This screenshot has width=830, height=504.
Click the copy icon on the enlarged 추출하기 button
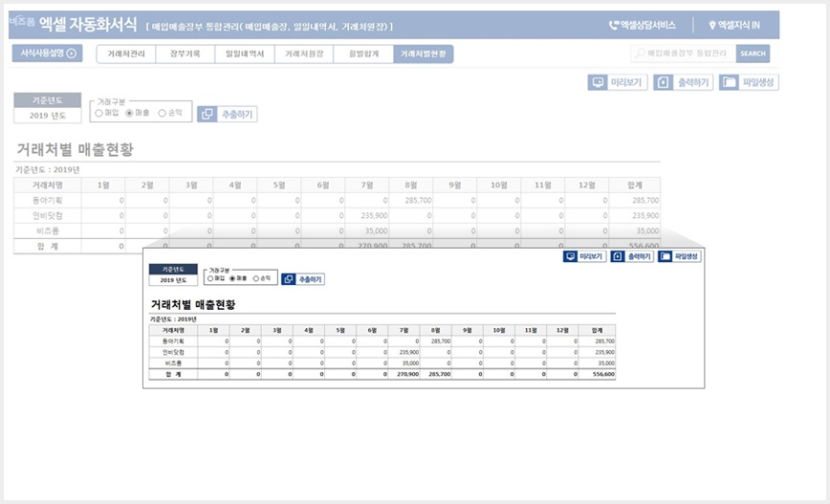[x=289, y=279]
